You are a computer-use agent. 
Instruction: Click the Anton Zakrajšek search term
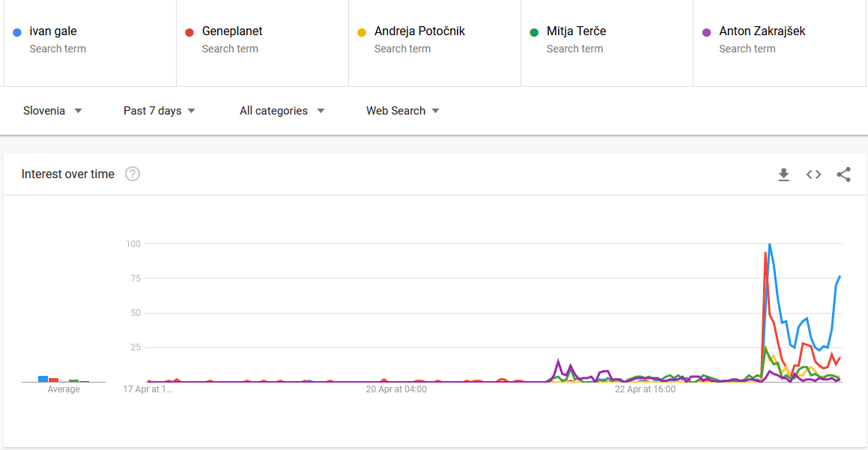(762, 31)
